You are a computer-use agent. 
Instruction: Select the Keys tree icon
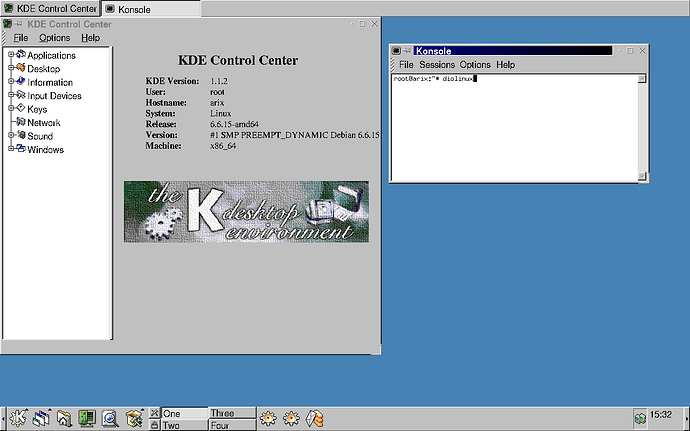(21, 108)
